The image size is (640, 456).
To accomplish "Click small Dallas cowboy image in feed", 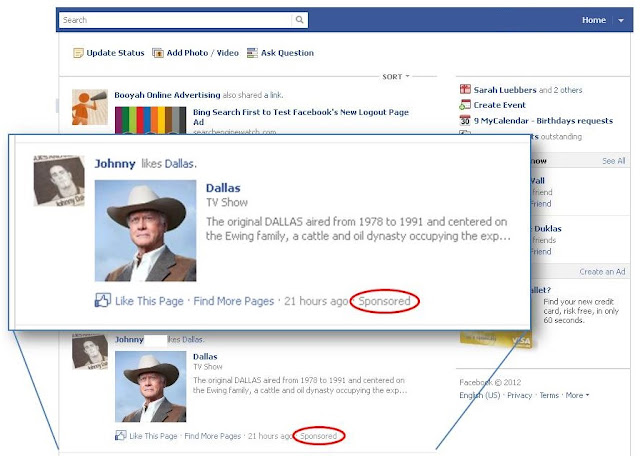I will pyautogui.click(x=151, y=387).
